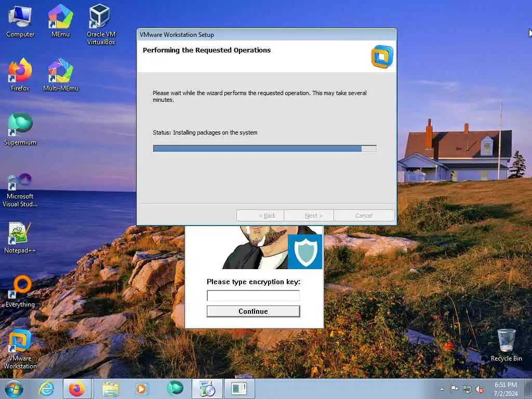The image size is (532, 399).
Task: Click the disabled Back button
Action: [x=260, y=216]
